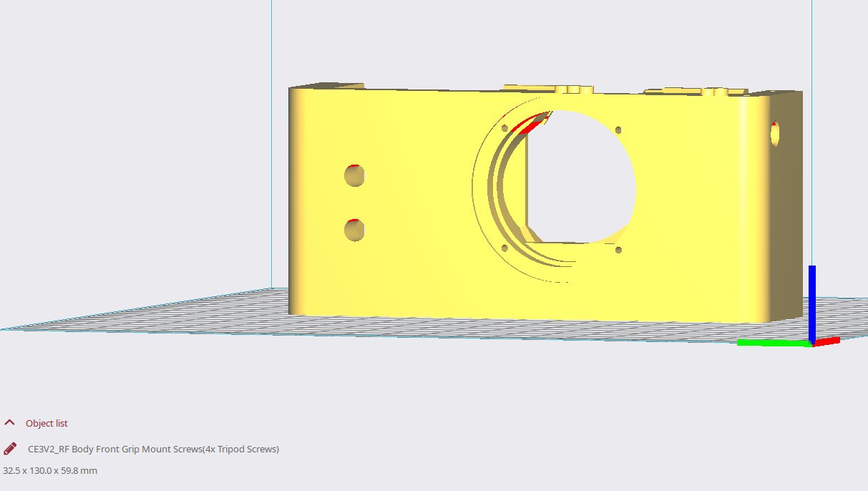The image size is (868, 491).
Task: Click the pencil edit icon beside object name
Action: [10, 449]
